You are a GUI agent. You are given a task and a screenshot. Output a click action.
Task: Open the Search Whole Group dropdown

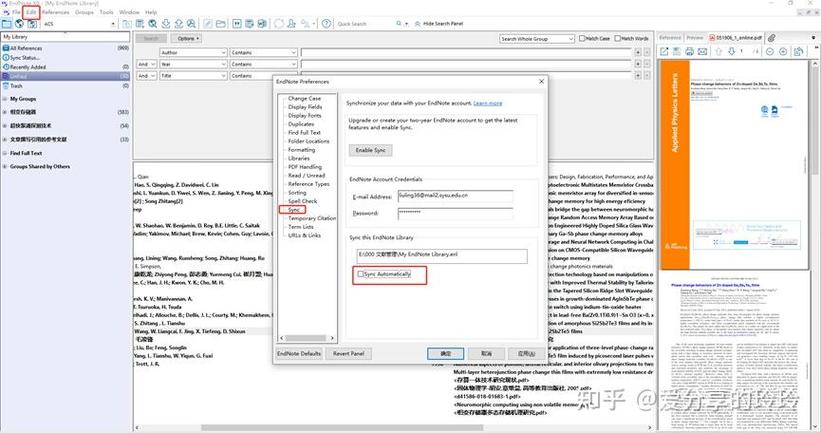tap(537, 39)
